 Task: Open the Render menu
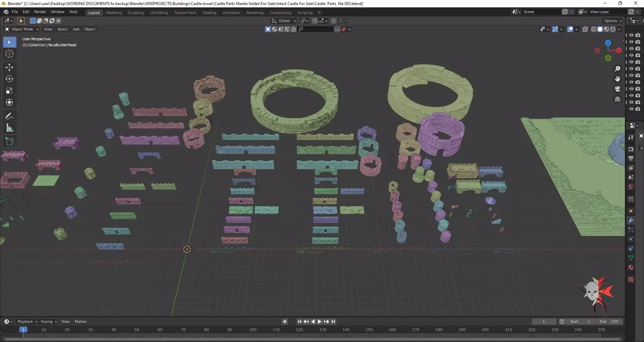(40, 12)
